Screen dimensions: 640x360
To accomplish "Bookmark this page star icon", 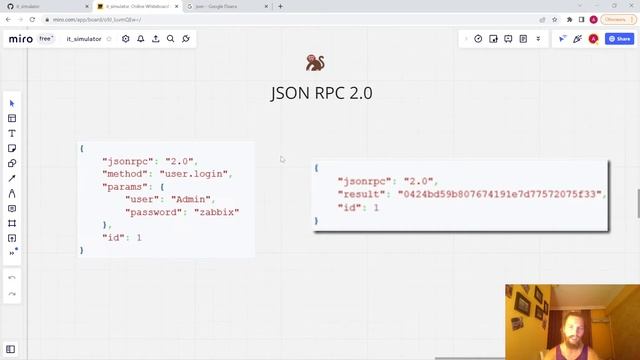I will tap(555, 20).
